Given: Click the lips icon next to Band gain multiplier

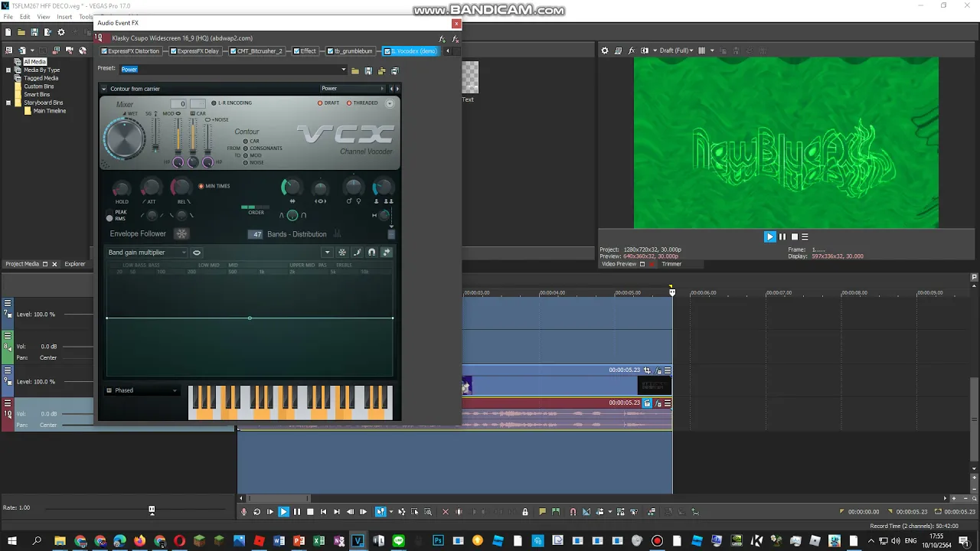Looking at the screenshot, I should 197,253.
